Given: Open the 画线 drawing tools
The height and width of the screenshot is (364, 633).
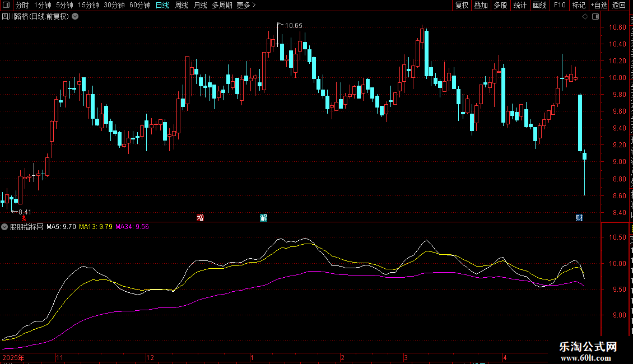Looking at the screenshot, I should [539, 5].
